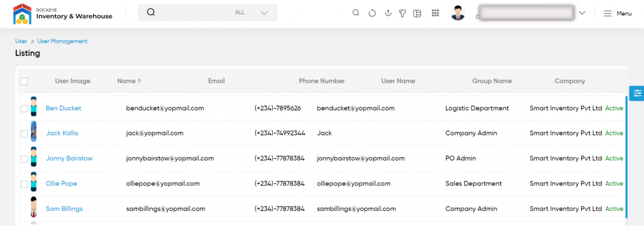The width and height of the screenshot is (644, 226).
Task: Click the export upload icon
Action: 387,13
